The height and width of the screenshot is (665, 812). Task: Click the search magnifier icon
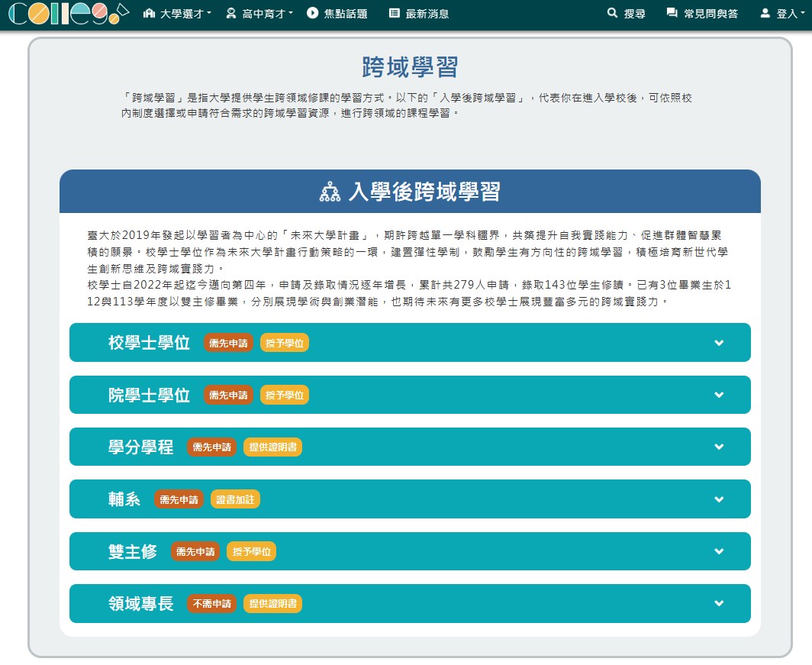click(x=611, y=13)
